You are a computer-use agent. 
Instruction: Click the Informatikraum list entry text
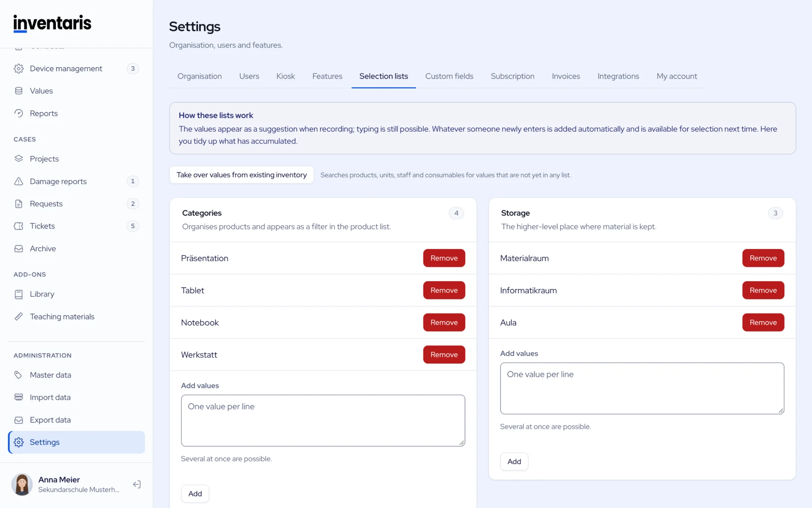pyautogui.click(x=528, y=290)
